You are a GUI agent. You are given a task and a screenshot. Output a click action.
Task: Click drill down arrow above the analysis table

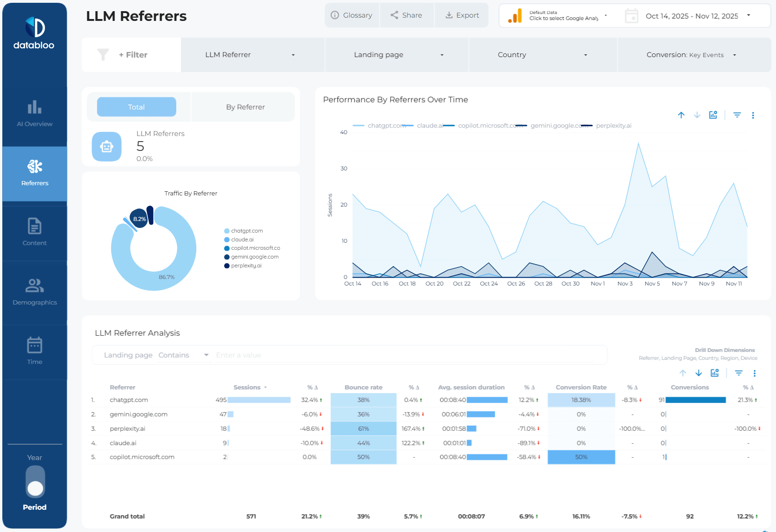pyautogui.click(x=698, y=373)
